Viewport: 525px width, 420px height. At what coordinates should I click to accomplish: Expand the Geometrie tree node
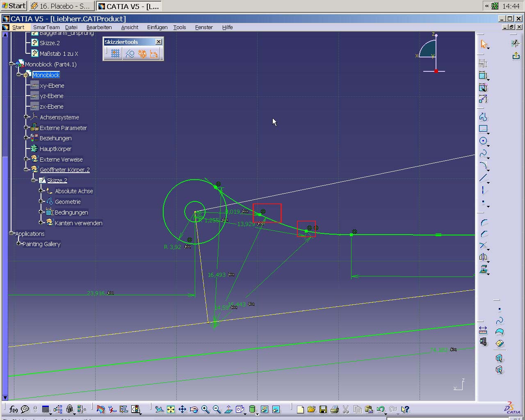click(41, 201)
